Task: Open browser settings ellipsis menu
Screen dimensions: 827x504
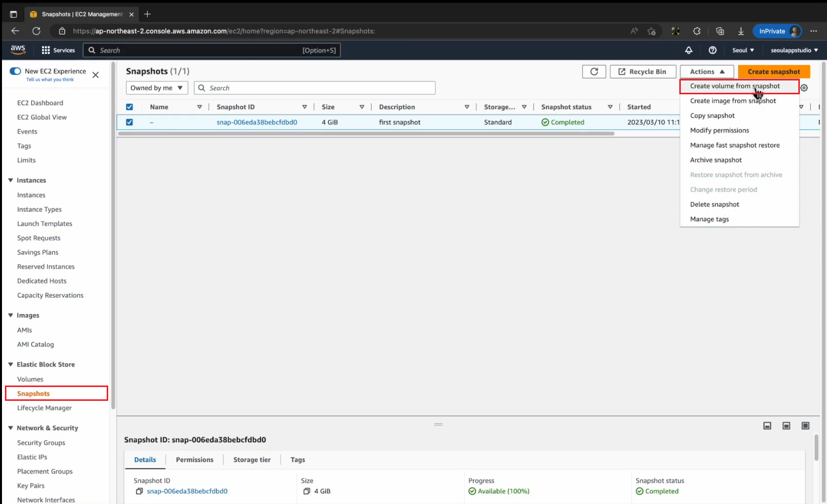Action: [814, 31]
